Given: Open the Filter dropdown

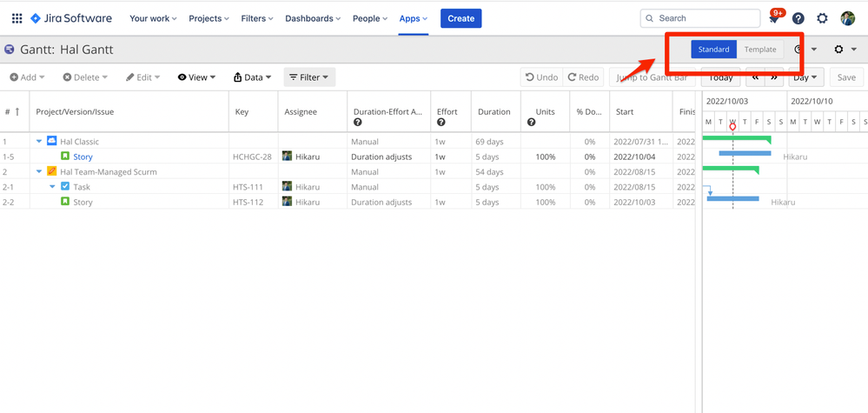Looking at the screenshot, I should pyautogui.click(x=309, y=77).
